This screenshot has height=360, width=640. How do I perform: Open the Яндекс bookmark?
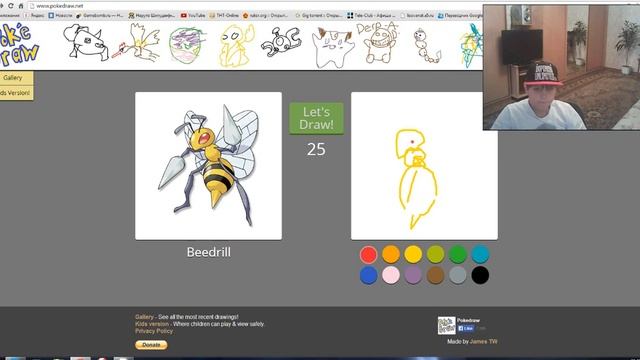pyautogui.click(x=34, y=16)
